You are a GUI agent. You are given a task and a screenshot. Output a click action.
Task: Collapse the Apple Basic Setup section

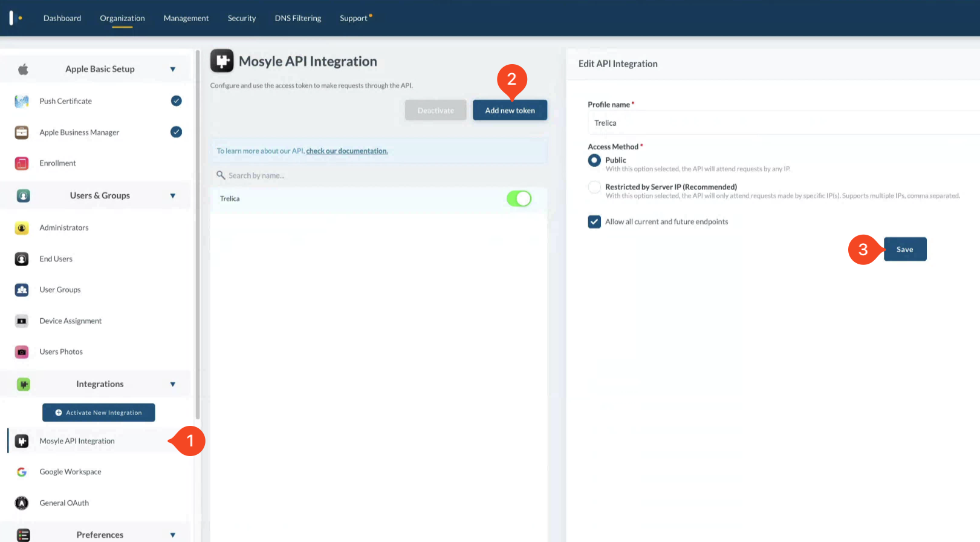point(173,69)
